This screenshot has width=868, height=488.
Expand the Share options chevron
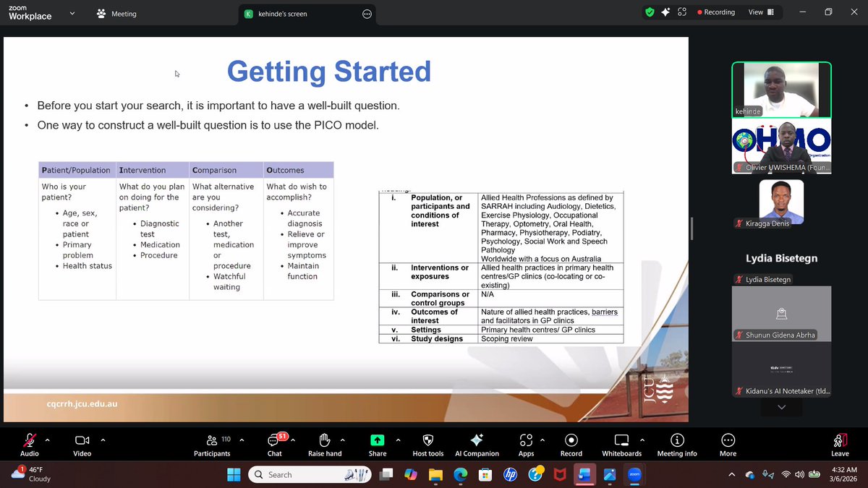(x=398, y=440)
